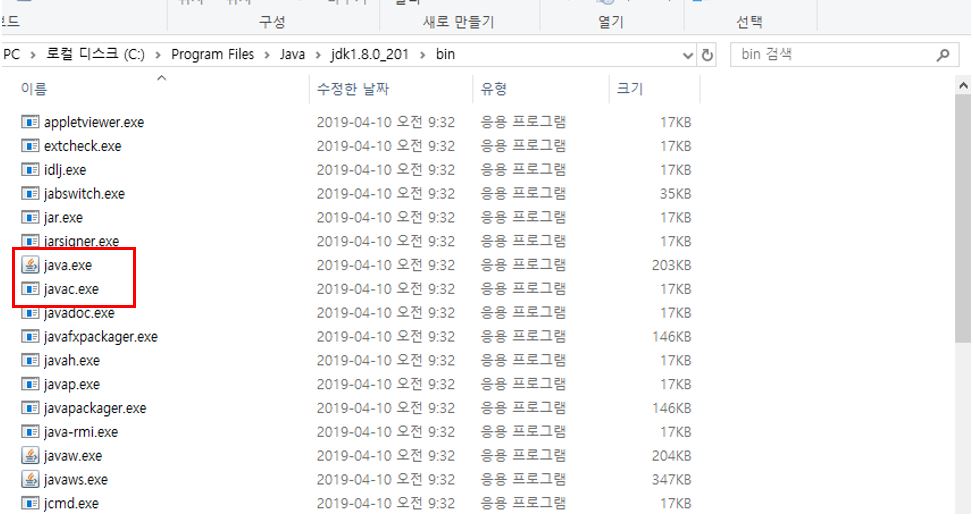
Task: Go to 로컬 디스크 (C:) in breadcrumb
Action: pos(96,55)
